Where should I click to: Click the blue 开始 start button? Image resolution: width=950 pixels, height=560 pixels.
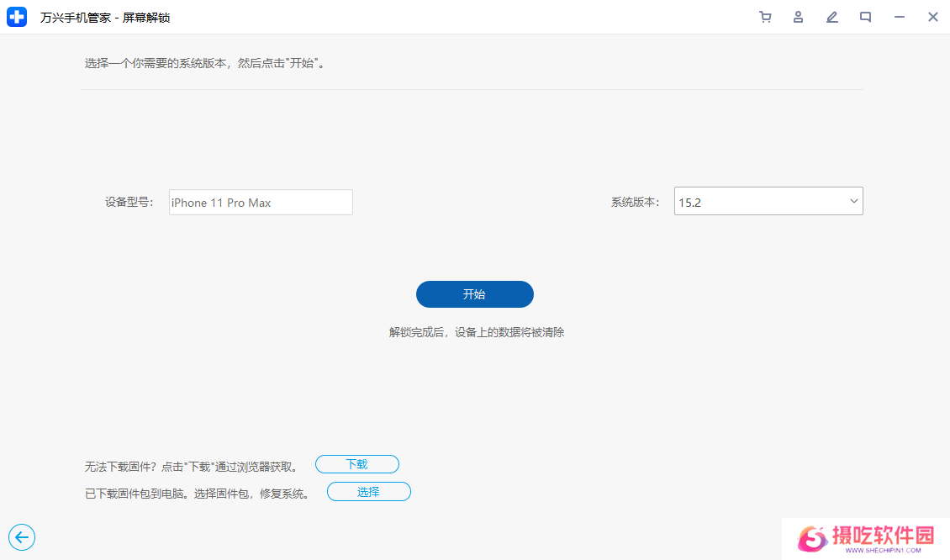[x=474, y=294]
